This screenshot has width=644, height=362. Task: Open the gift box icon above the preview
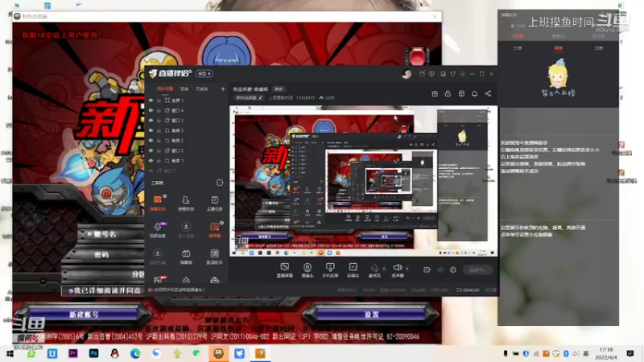coord(435,93)
